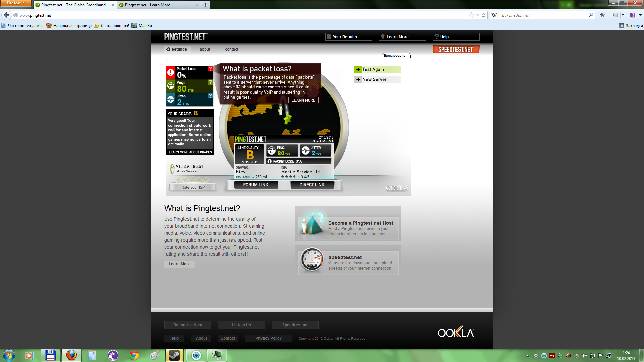Image resolution: width=644 pixels, height=362 pixels.
Task: Click footer About link
Action: click(201, 338)
